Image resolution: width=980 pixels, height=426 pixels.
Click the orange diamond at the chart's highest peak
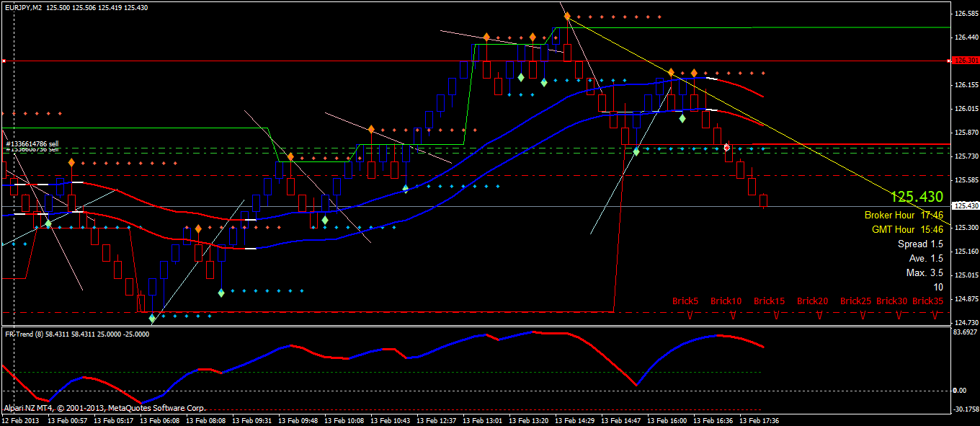[567, 15]
